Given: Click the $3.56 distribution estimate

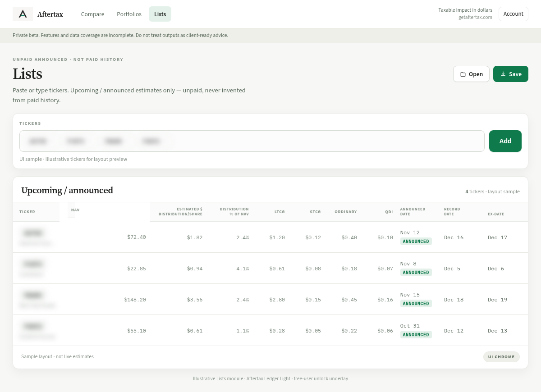Looking at the screenshot, I should pyautogui.click(x=195, y=300).
